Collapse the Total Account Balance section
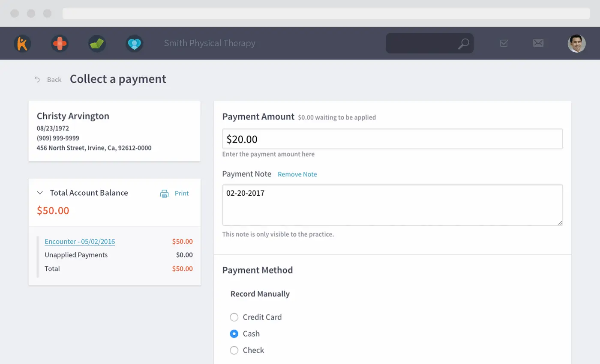This screenshot has width=600, height=364. click(40, 193)
